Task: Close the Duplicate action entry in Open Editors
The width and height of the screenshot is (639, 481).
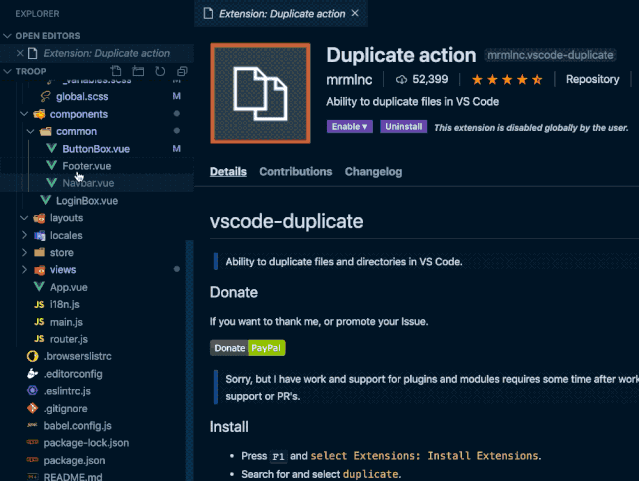Action: pos(21,53)
